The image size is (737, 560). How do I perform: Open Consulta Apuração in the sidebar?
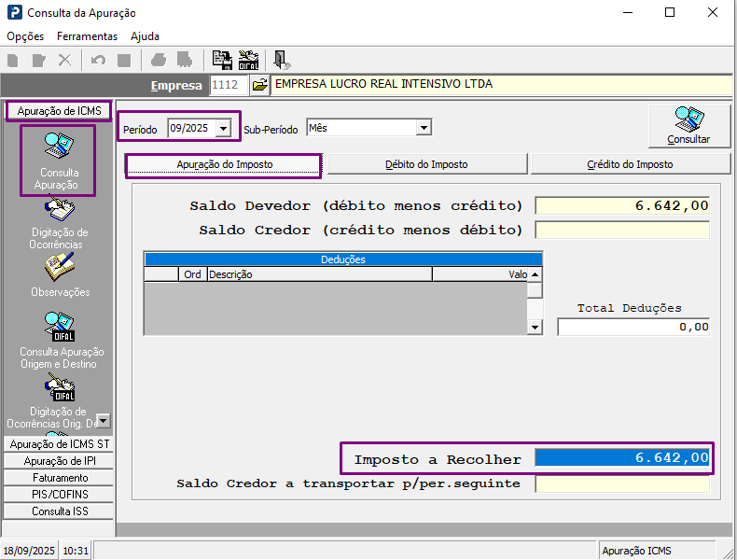[58, 161]
